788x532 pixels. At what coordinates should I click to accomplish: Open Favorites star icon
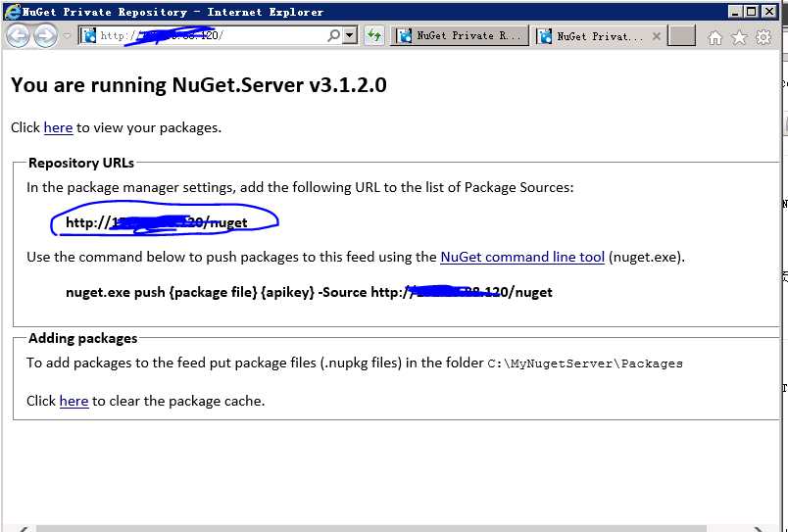click(x=739, y=37)
